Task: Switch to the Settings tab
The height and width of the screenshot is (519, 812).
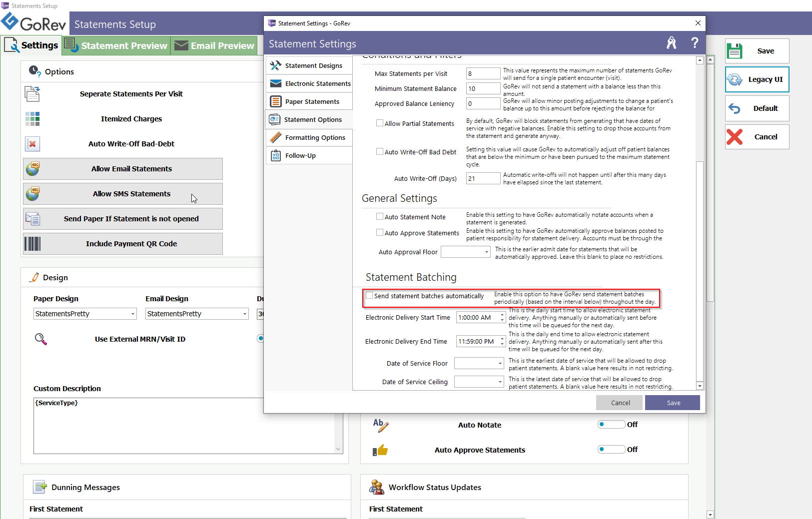Action: (x=31, y=45)
